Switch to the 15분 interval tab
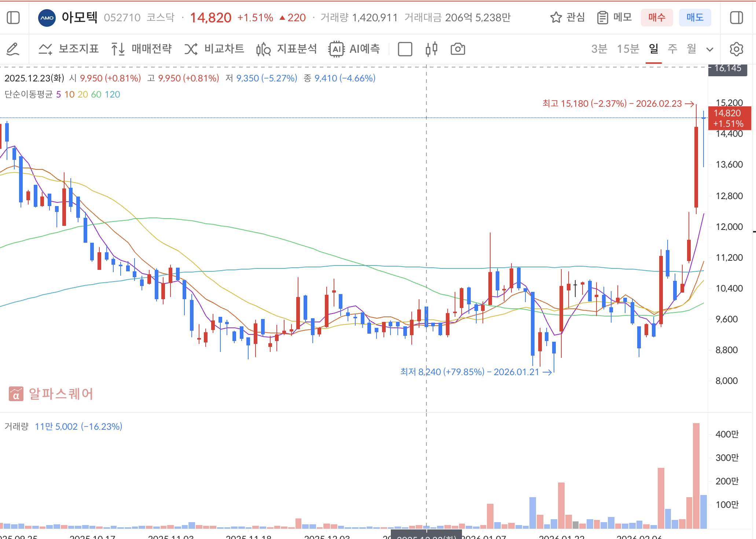Screen dimensions: 756x539 [628, 49]
